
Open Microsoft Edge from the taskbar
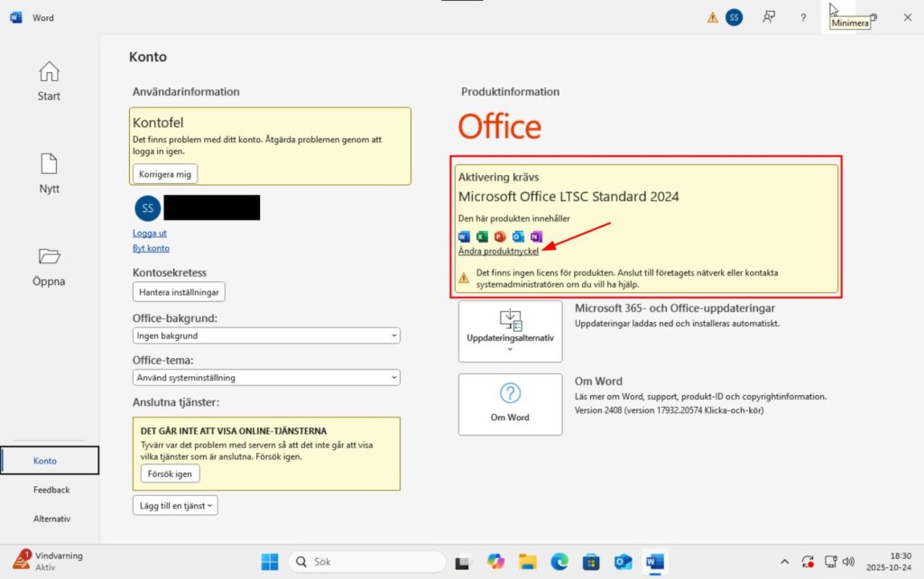coord(559,562)
